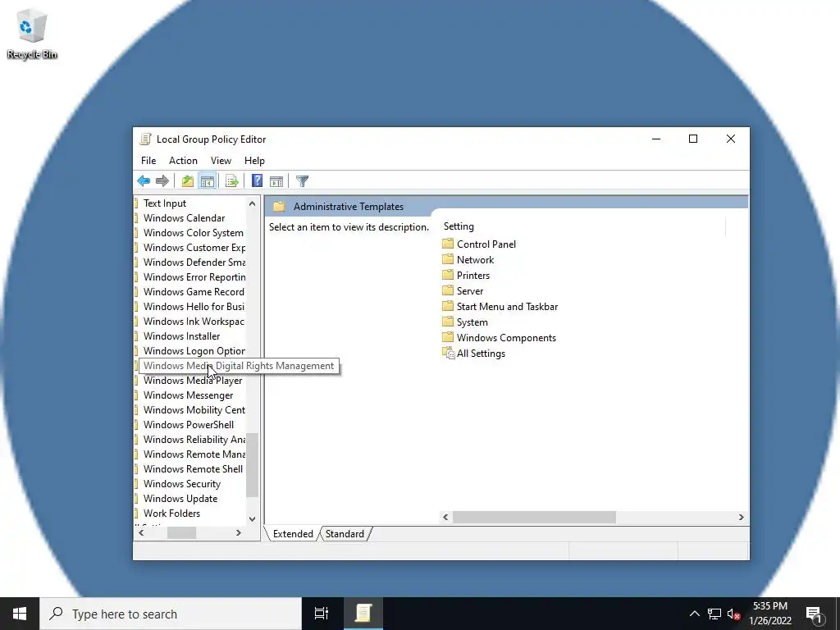Toggle Show/Hide Console Tree icon
This screenshot has height=630, width=840.
coord(208,181)
